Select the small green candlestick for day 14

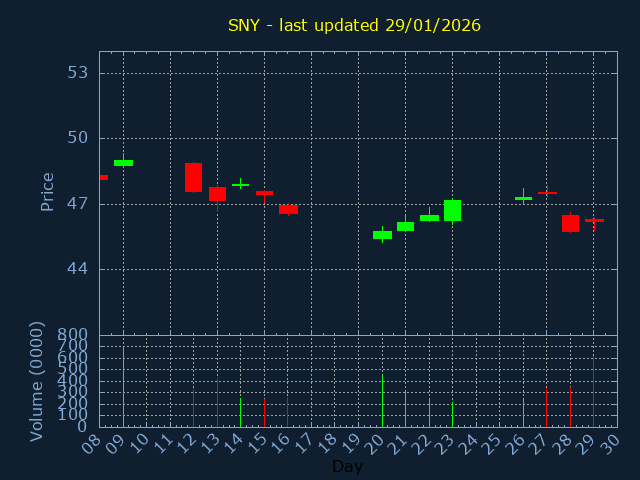pos(240,184)
